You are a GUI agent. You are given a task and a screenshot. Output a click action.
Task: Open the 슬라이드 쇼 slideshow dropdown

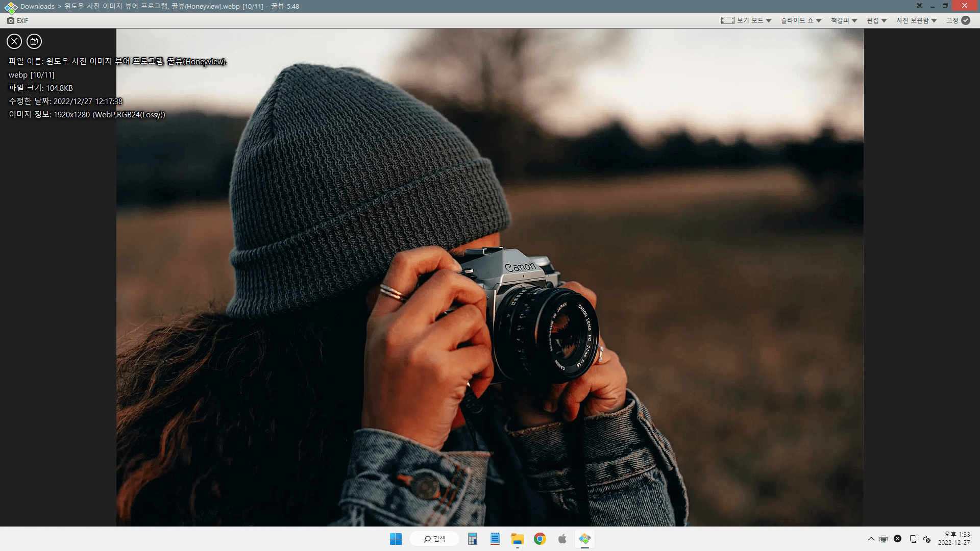801,20
